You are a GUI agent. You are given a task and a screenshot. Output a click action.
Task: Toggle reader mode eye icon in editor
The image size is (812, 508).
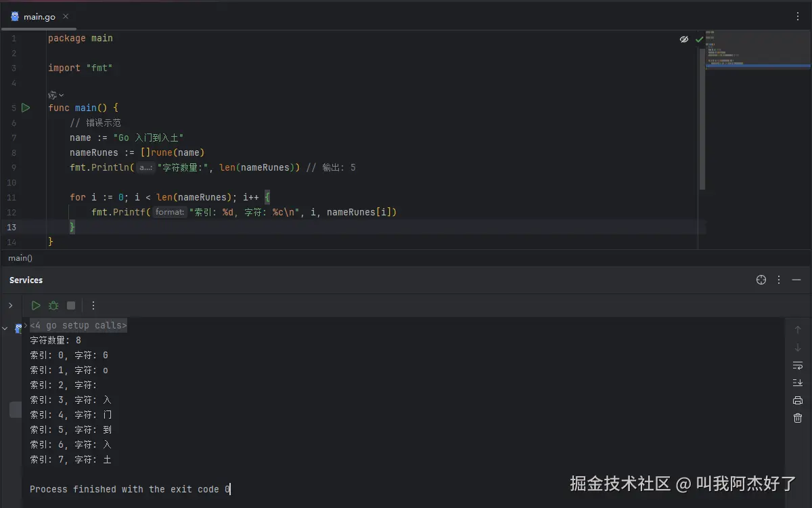(x=684, y=39)
